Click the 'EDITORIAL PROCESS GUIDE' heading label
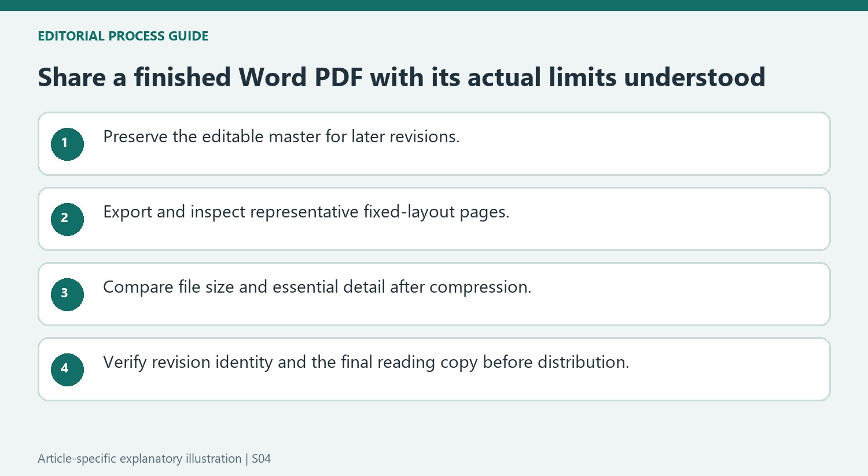This screenshot has height=476, width=868. 123,36
